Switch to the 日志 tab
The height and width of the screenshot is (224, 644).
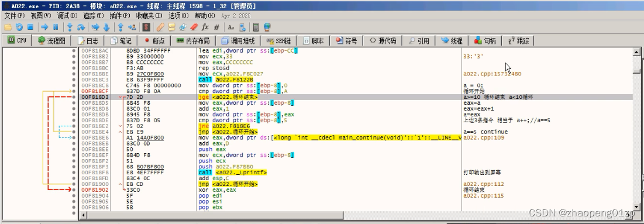[88, 41]
